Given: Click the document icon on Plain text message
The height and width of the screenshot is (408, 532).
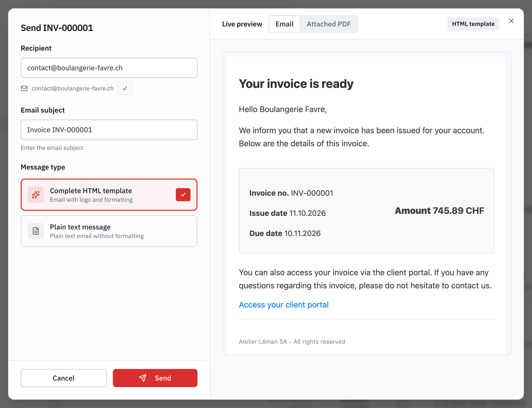Looking at the screenshot, I should (36, 231).
